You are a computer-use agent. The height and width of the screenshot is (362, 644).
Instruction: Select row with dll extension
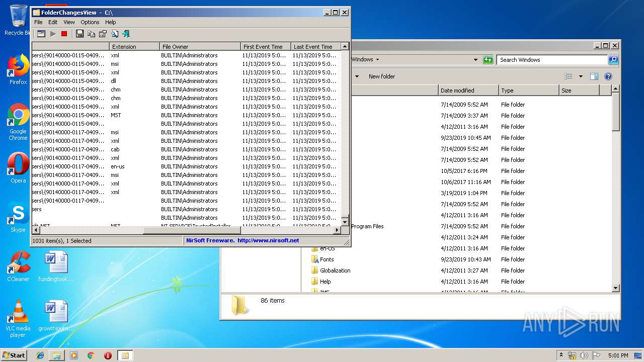tap(186, 81)
